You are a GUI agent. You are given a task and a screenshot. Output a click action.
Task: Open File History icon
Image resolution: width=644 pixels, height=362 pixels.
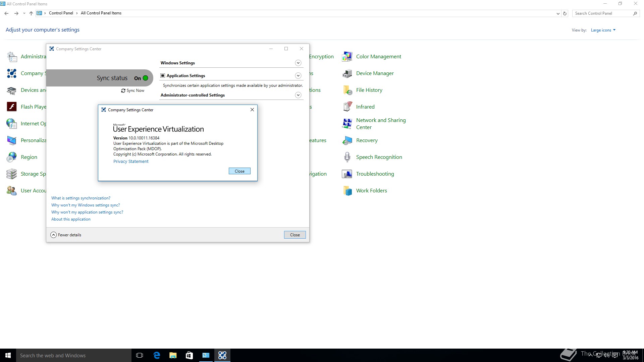(347, 90)
